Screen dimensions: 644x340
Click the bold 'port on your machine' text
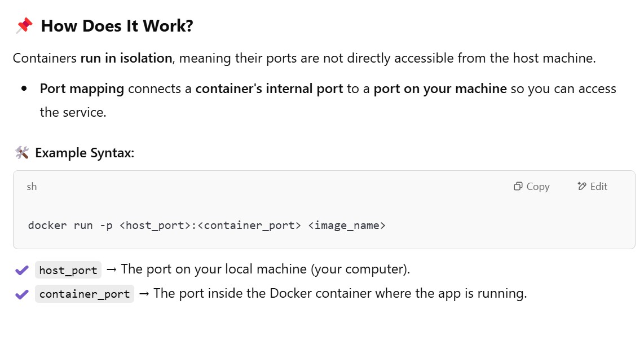[440, 89]
